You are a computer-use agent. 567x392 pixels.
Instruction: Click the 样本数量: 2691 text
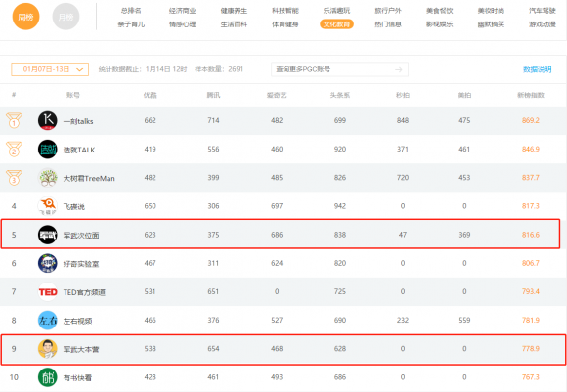(219, 69)
